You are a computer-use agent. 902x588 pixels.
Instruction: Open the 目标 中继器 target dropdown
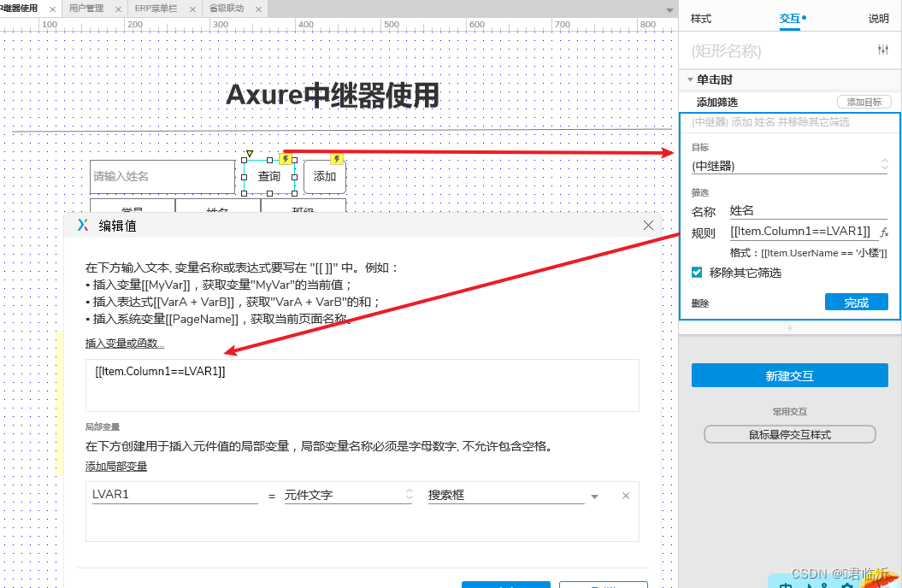tap(789, 166)
